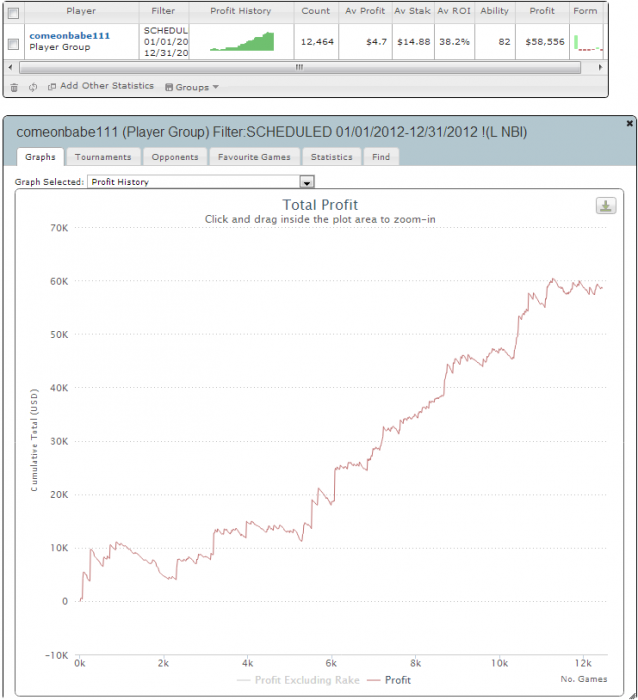Toggle the header select-all checkbox

13,13
